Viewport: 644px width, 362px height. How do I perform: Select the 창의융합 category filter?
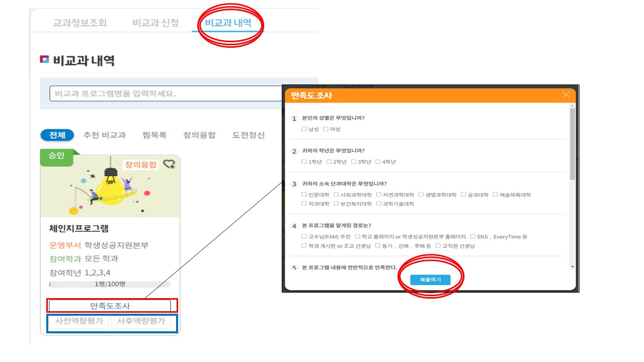(199, 135)
